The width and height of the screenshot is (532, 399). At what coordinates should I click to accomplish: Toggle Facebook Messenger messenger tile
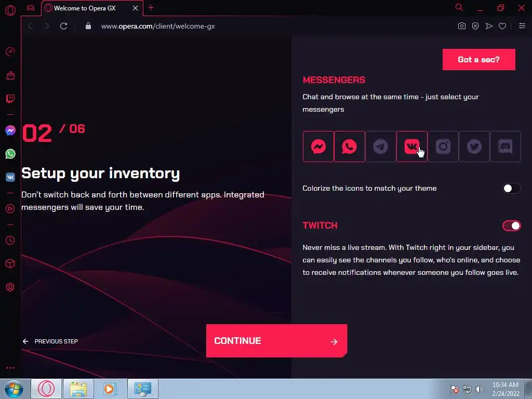point(318,147)
